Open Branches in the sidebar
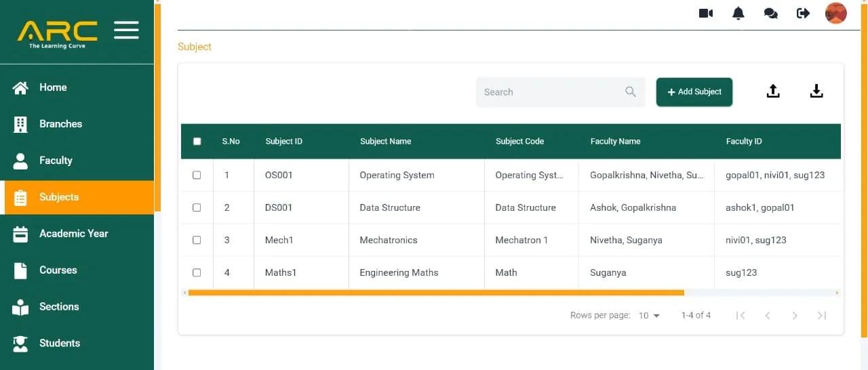Viewport: 868px width, 370px height. click(x=77, y=124)
